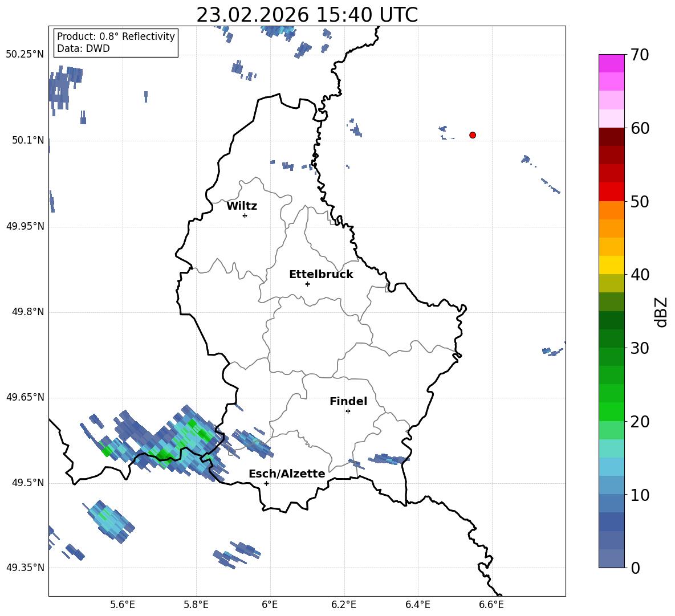Screen dimensions: 675x616
Task: Click the 49.65°N latitude label
Action: tap(25, 397)
